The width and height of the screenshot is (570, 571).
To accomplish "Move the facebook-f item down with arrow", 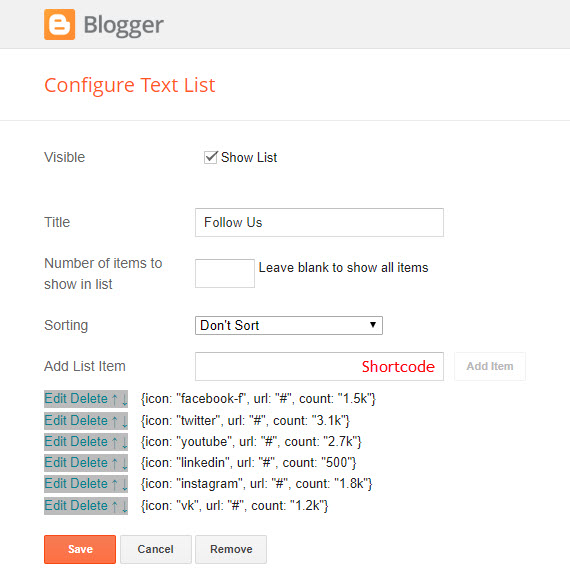I will [124, 399].
